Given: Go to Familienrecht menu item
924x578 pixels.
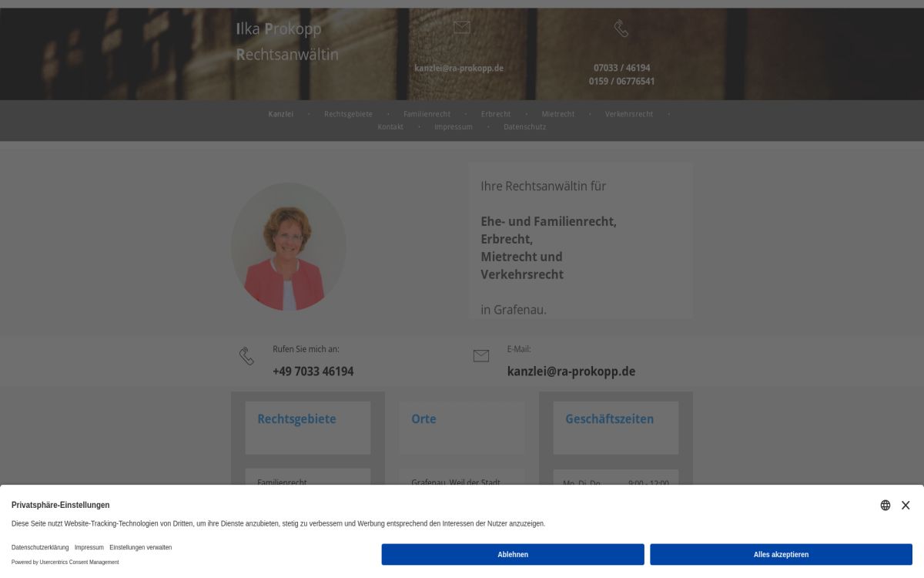Looking at the screenshot, I should click(427, 114).
